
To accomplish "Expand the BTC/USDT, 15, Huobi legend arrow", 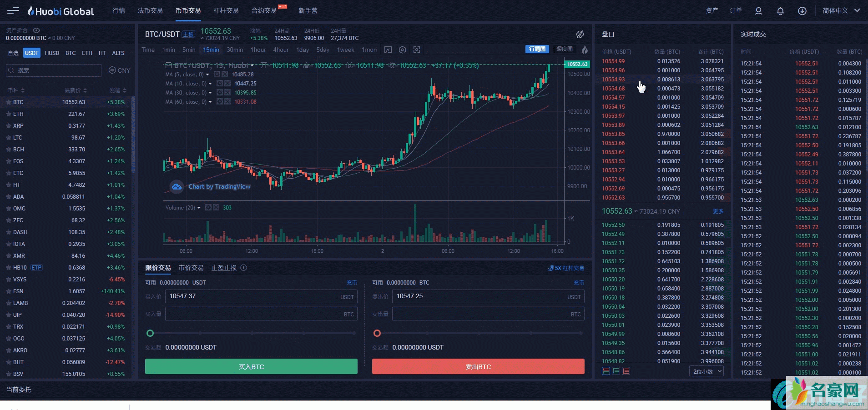I will click(x=253, y=65).
